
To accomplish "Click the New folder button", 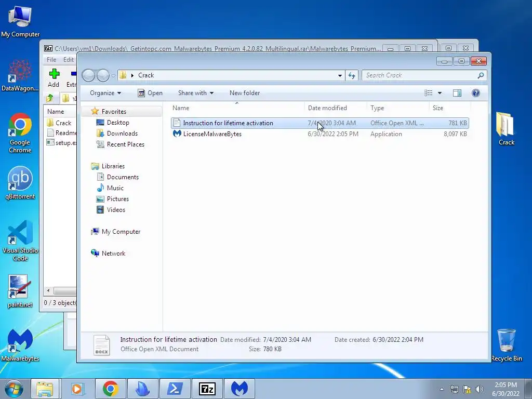I will [245, 93].
